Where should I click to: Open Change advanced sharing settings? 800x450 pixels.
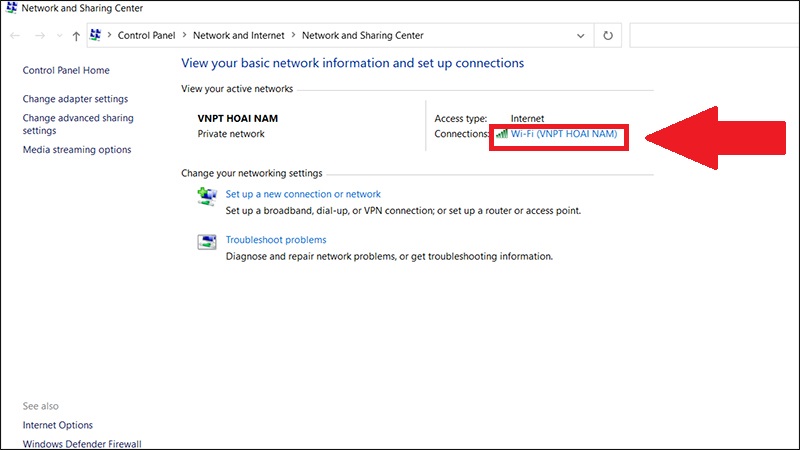pyautogui.click(x=78, y=124)
